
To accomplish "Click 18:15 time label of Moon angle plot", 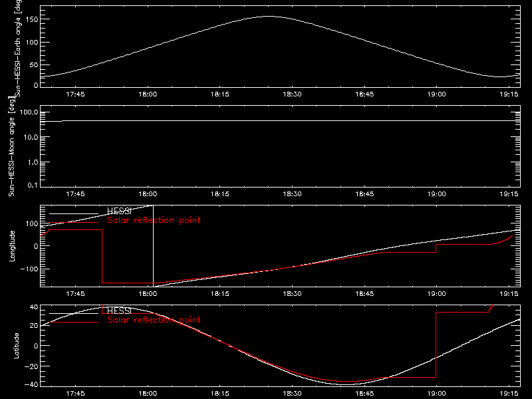I will (x=220, y=194).
